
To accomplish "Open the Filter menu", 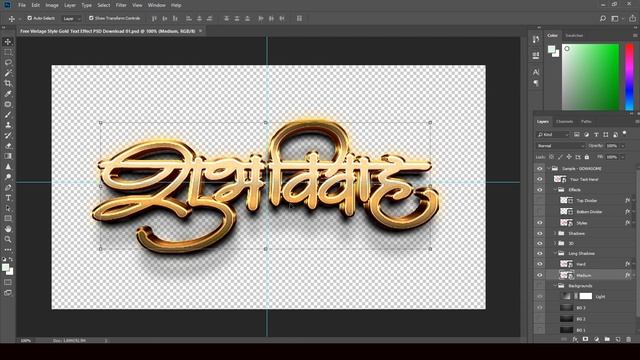I will point(121,5).
